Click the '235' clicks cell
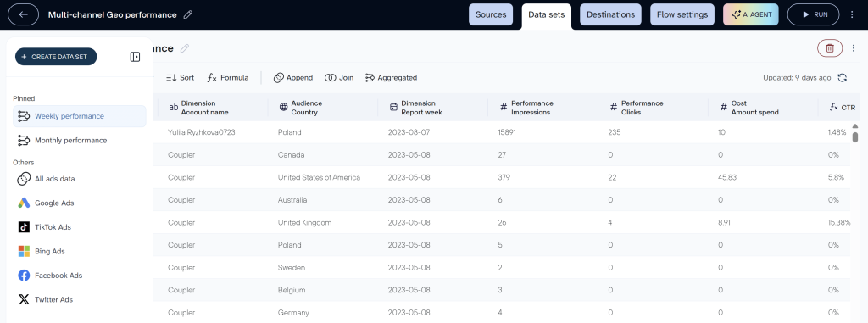The image size is (868, 323). point(615,132)
